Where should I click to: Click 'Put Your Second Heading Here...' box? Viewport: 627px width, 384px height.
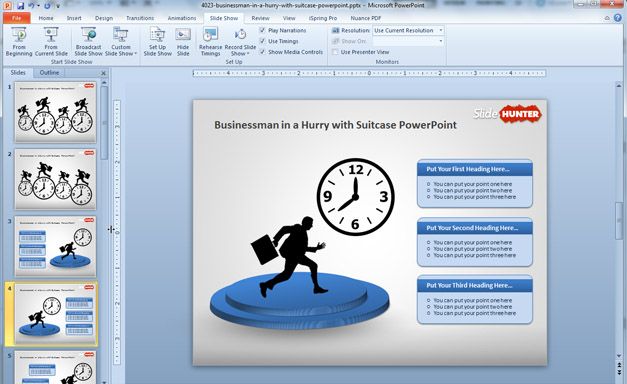tap(475, 242)
